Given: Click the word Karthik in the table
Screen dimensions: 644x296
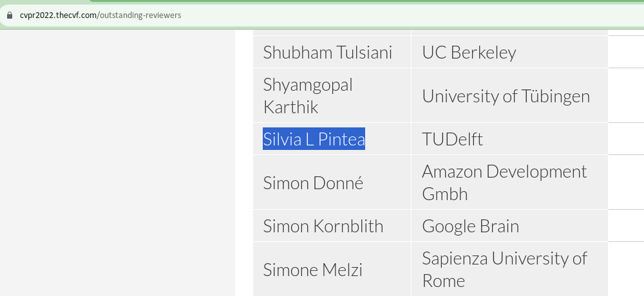Looking at the screenshot, I should pyautogui.click(x=290, y=107).
